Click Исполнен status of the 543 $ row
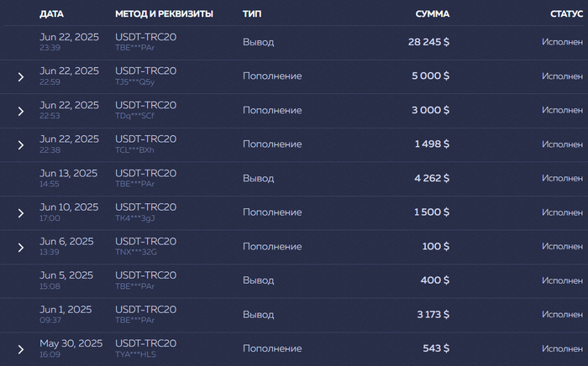The height and width of the screenshot is (366, 588). point(562,348)
